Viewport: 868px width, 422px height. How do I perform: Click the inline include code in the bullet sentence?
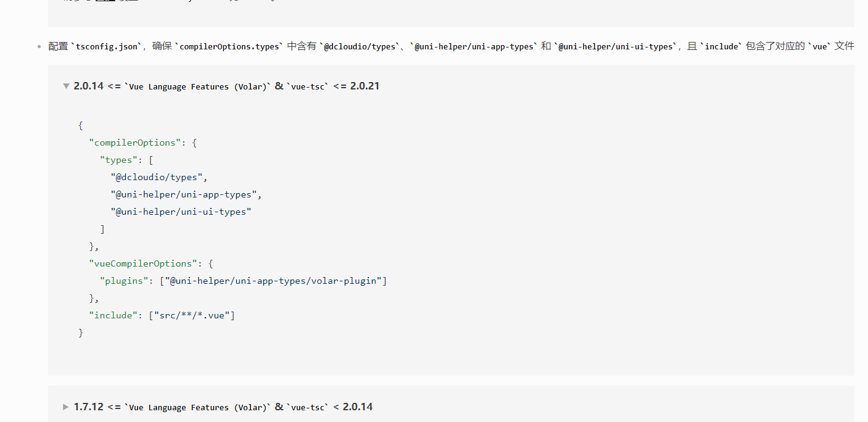click(x=721, y=47)
